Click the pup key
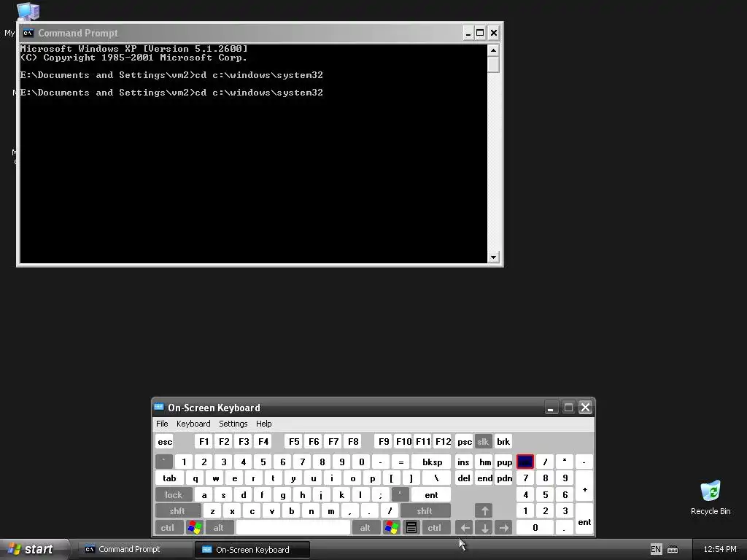The height and width of the screenshot is (560, 747). tap(505, 462)
